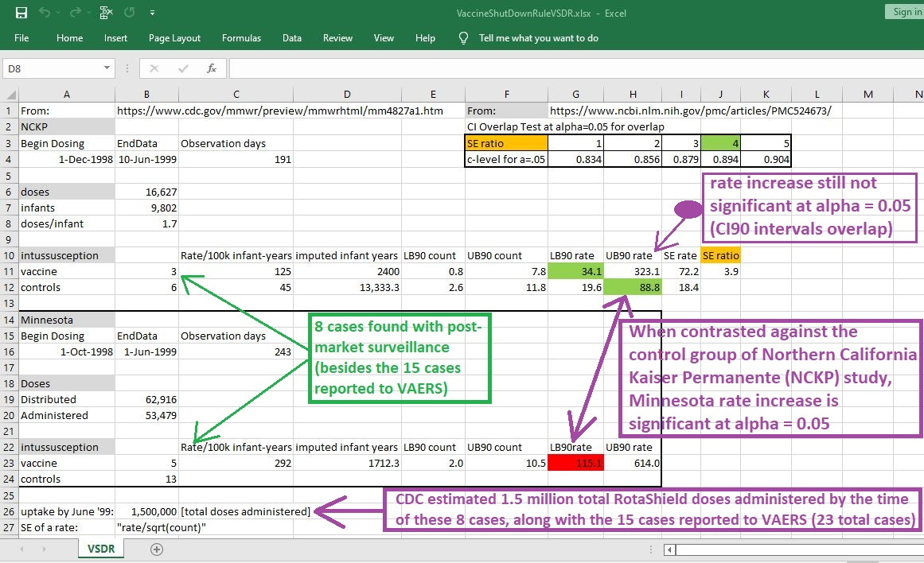Click the Enter checkmark in formula bar
Viewport: 924px width, 563px height.
tap(183, 69)
